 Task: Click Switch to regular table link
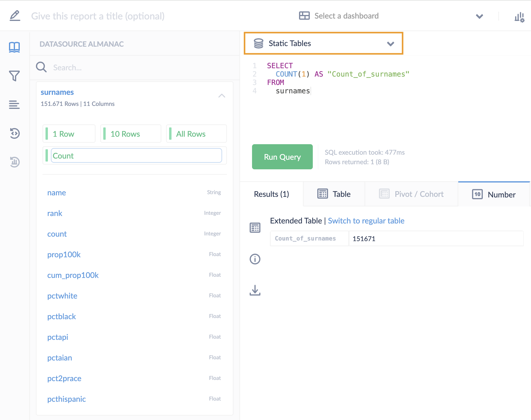(366, 221)
